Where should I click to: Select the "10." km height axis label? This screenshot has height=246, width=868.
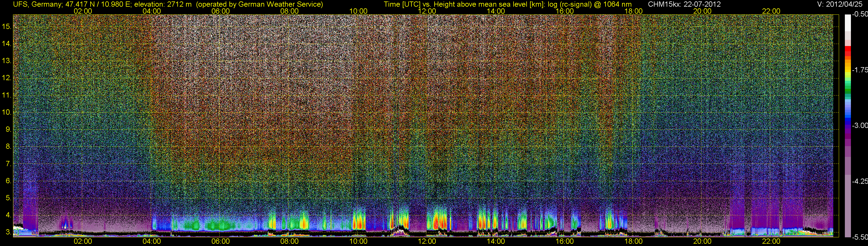tap(6, 112)
